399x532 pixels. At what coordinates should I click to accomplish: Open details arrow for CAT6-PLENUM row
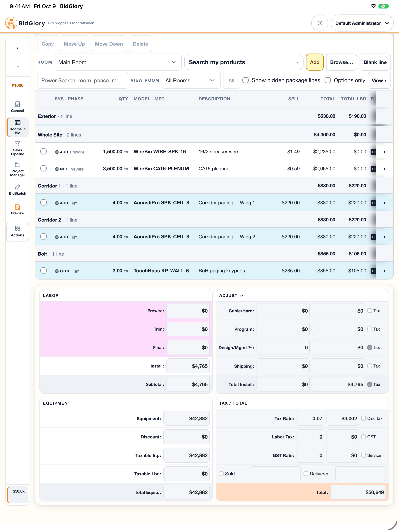click(385, 169)
